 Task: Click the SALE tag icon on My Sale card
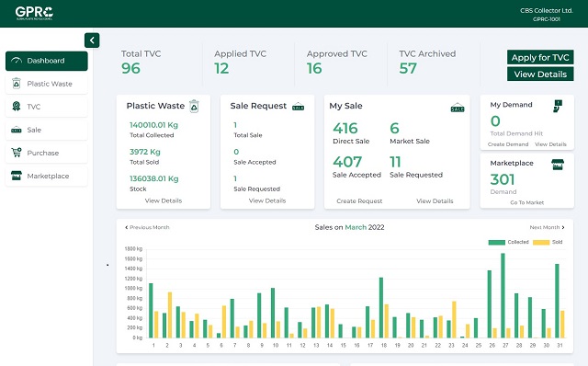pos(458,108)
